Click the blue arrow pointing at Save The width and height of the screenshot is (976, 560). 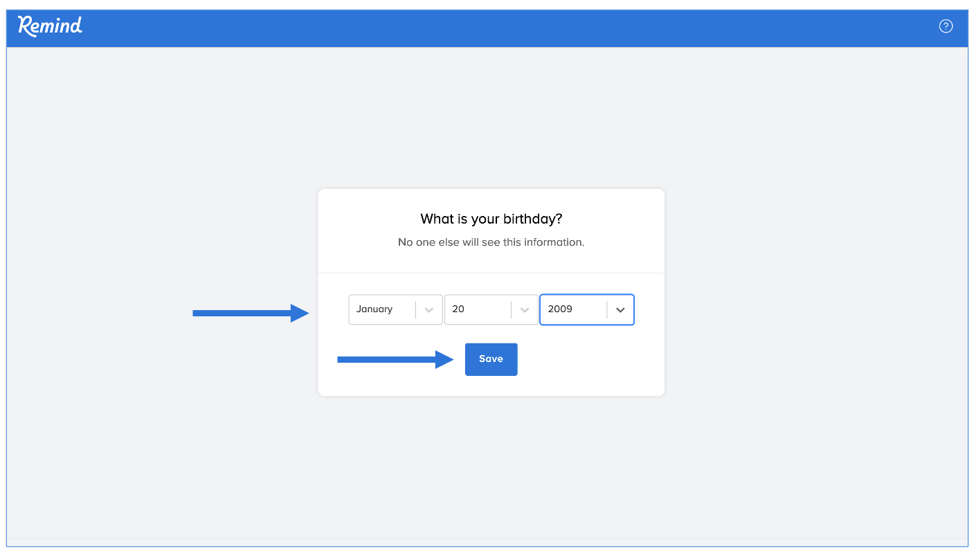[x=395, y=359]
